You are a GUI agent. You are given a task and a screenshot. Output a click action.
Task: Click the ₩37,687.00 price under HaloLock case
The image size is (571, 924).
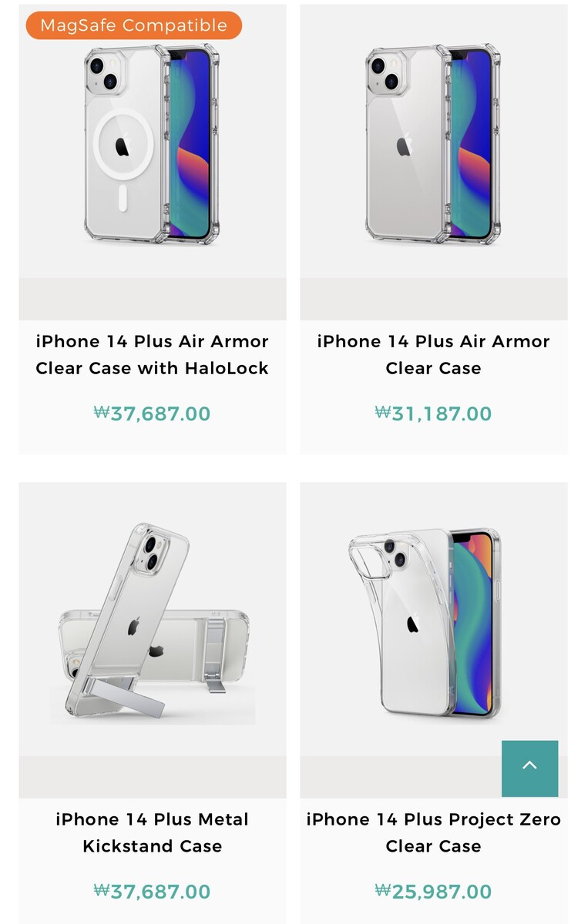[x=153, y=413]
